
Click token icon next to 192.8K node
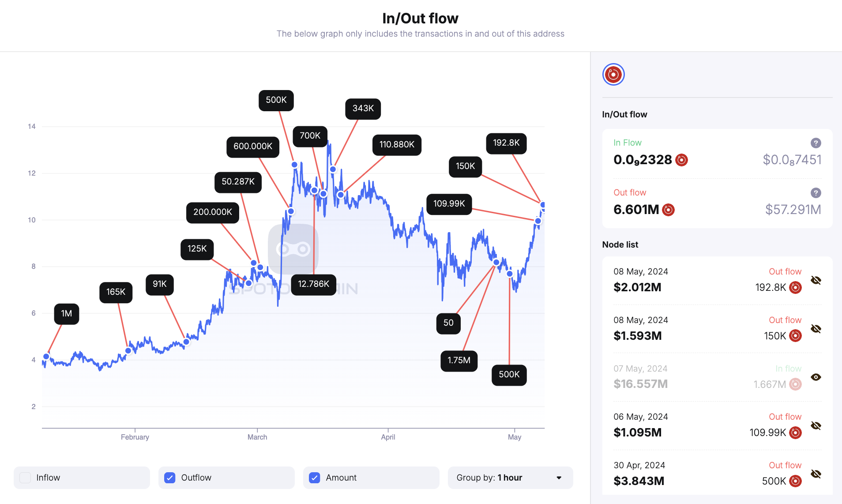click(795, 287)
